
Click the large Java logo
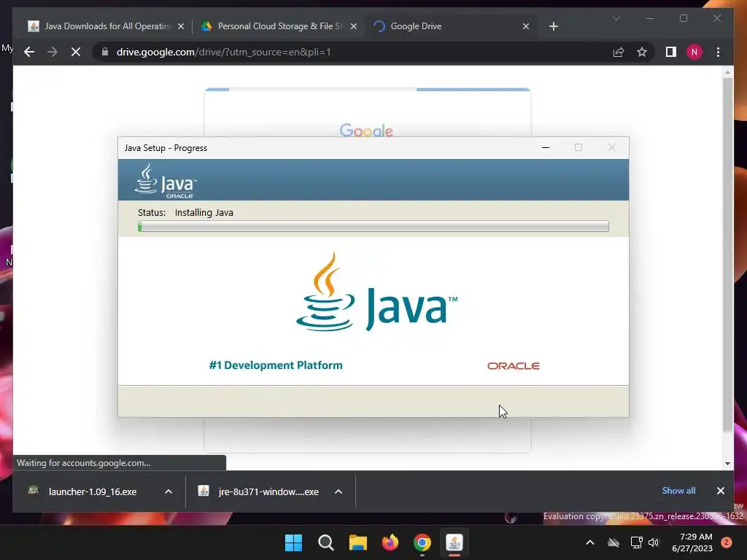coord(376,292)
